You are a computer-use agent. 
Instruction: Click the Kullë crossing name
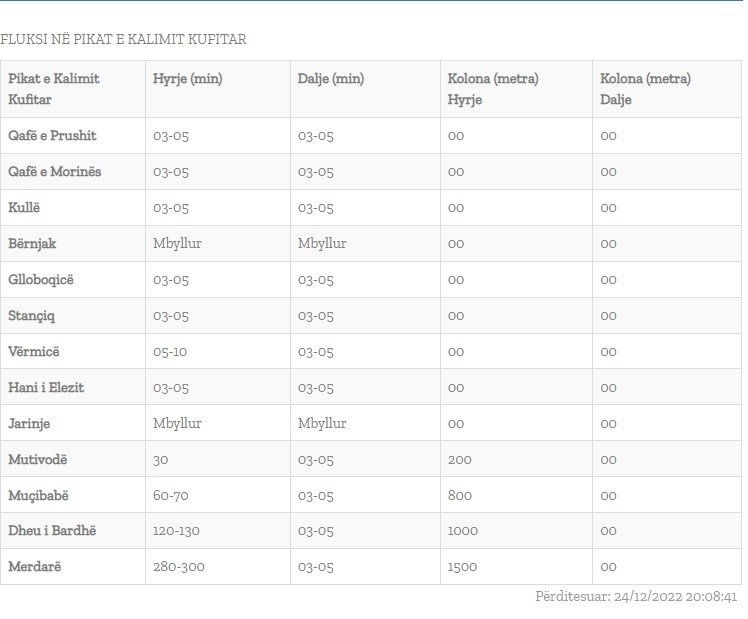[x=25, y=208]
